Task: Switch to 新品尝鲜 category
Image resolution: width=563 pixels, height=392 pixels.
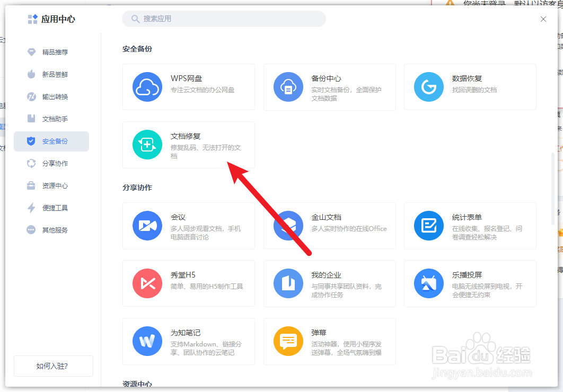Action: (51, 74)
